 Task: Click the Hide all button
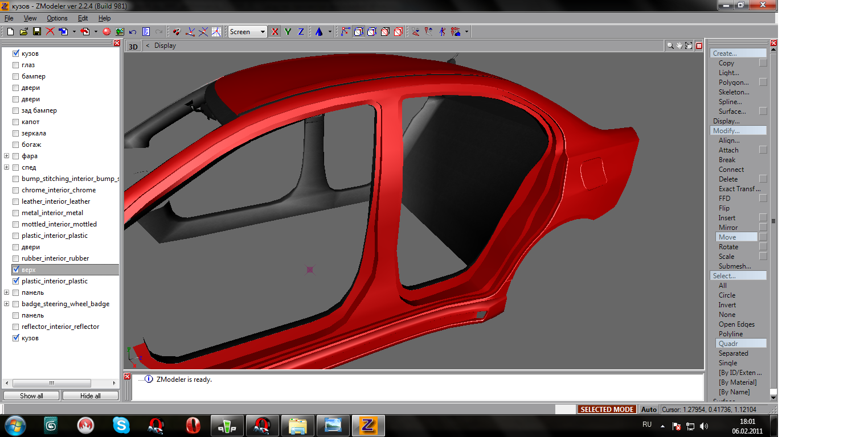pos(91,395)
